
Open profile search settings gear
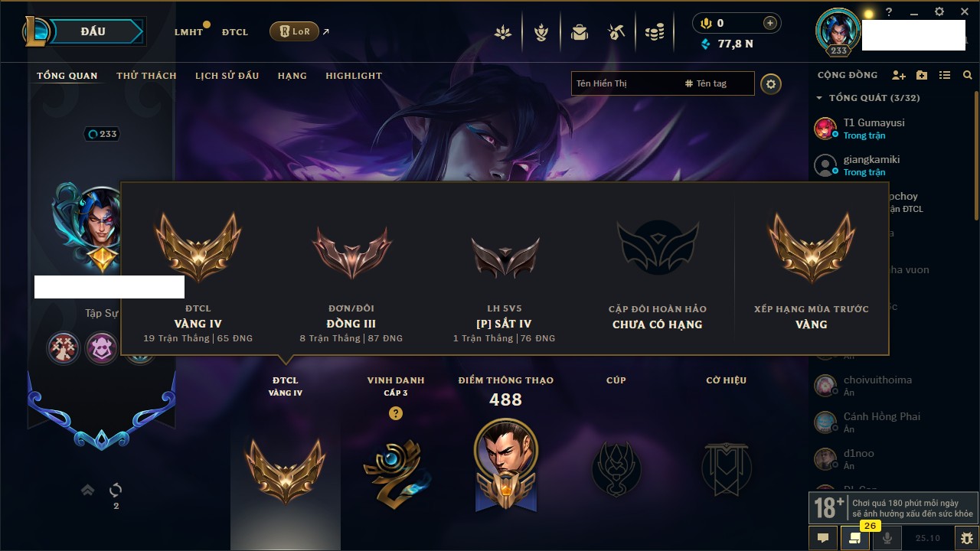(771, 83)
